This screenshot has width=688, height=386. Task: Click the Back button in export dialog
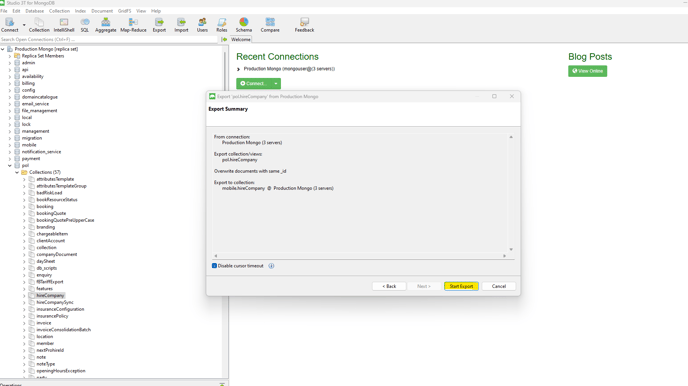click(x=389, y=286)
